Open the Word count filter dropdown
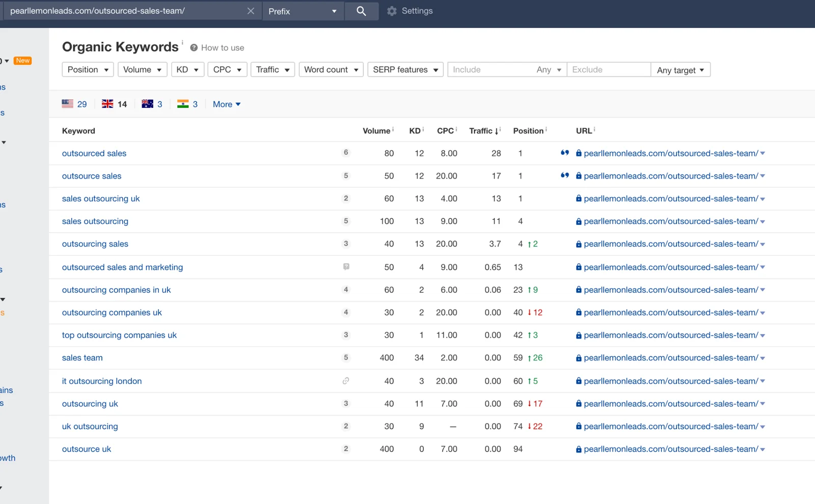The height and width of the screenshot is (504, 815). click(331, 70)
